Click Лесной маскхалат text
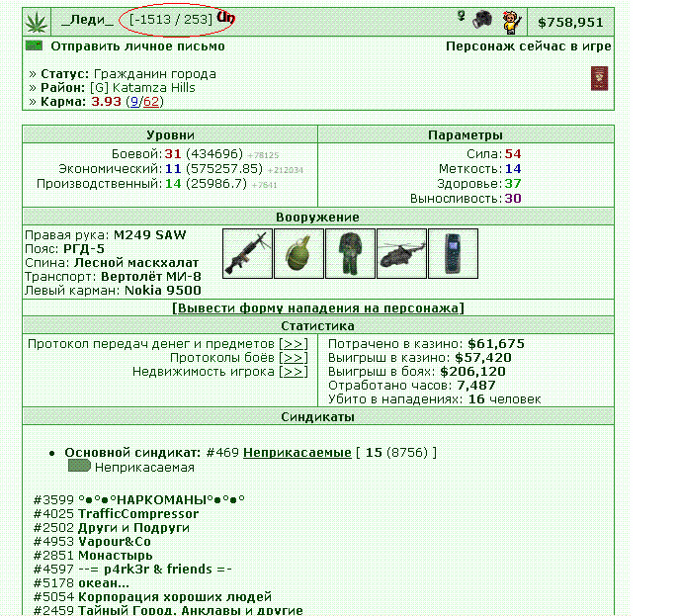 pos(136,263)
